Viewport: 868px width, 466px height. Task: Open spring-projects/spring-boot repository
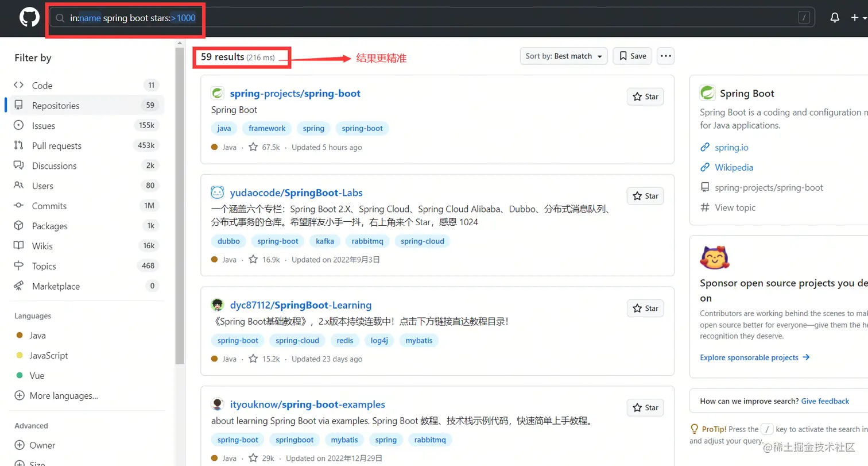(295, 94)
